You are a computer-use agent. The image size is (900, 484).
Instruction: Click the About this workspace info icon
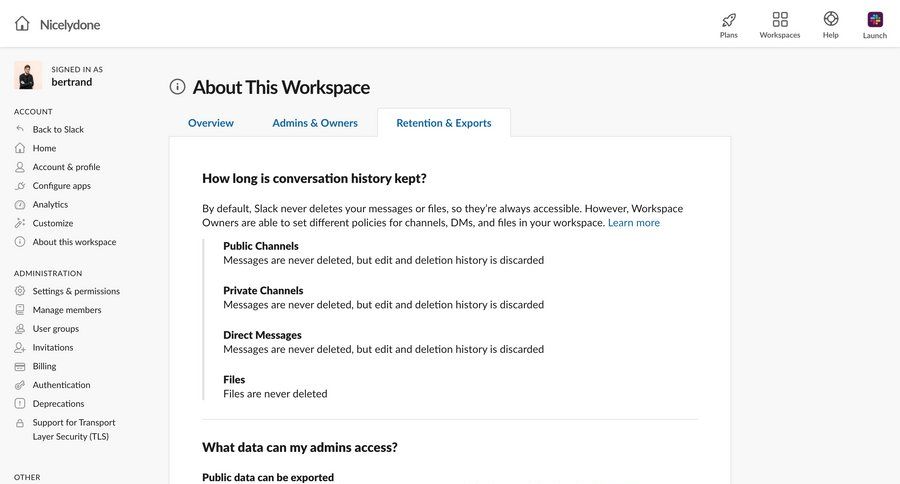click(20, 242)
